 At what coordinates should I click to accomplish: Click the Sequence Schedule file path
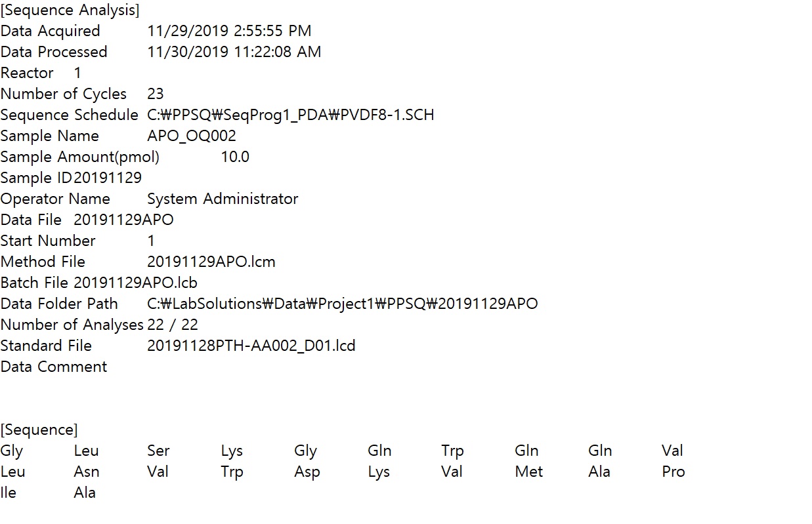(290, 115)
